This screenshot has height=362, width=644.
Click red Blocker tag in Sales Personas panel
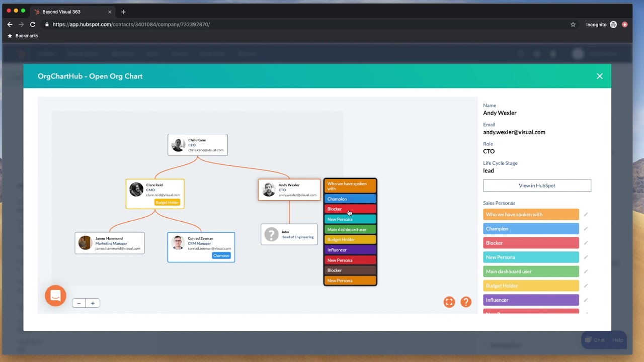click(x=531, y=243)
